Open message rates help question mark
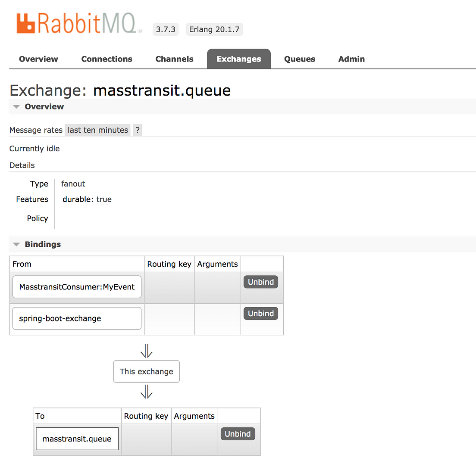The height and width of the screenshot is (473, 476). point(138,130)
